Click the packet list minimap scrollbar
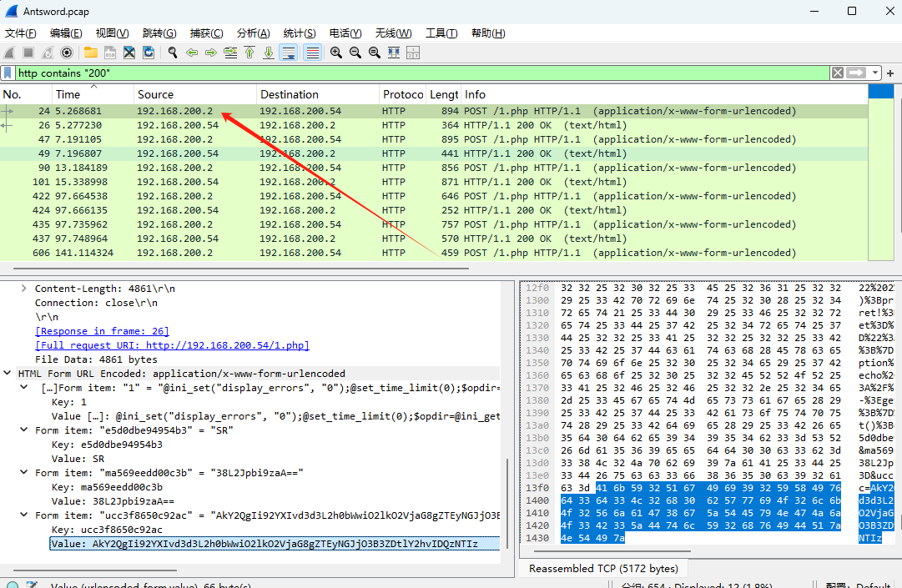The width and height of the screenshot is (902, 588). pyautogui.click(x=880, y=173)
